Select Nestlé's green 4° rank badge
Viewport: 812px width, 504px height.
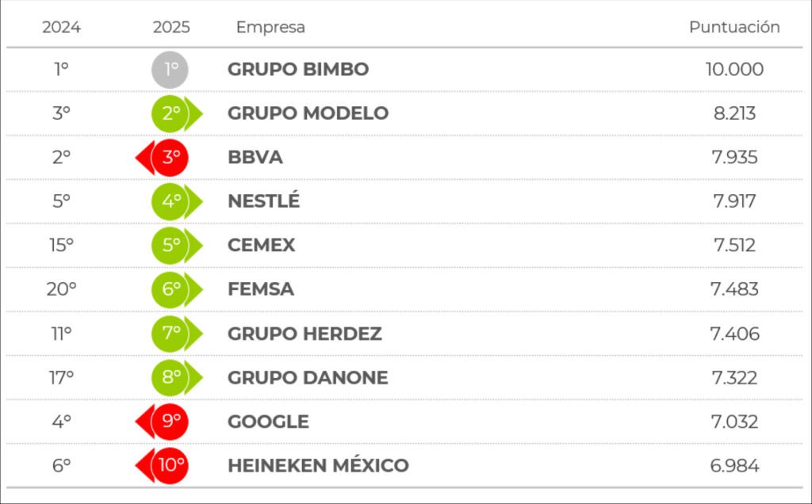point(172,201)
